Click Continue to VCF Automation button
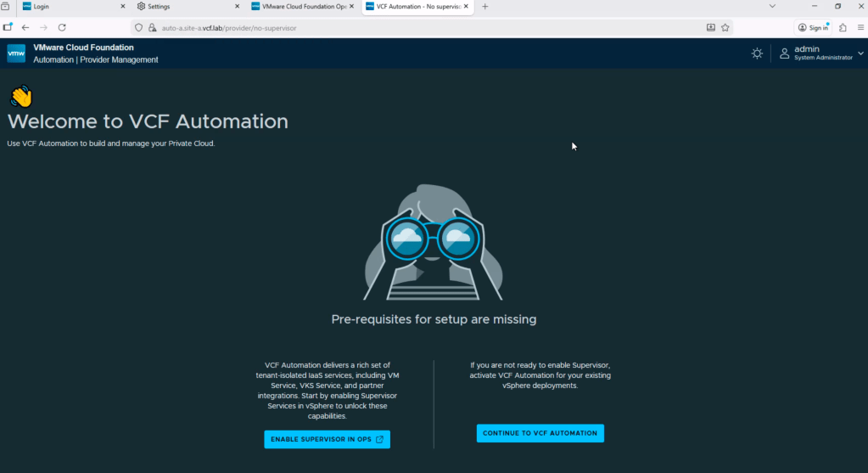The width and height of the screenshot is (868, 473). tap(540, 433)
